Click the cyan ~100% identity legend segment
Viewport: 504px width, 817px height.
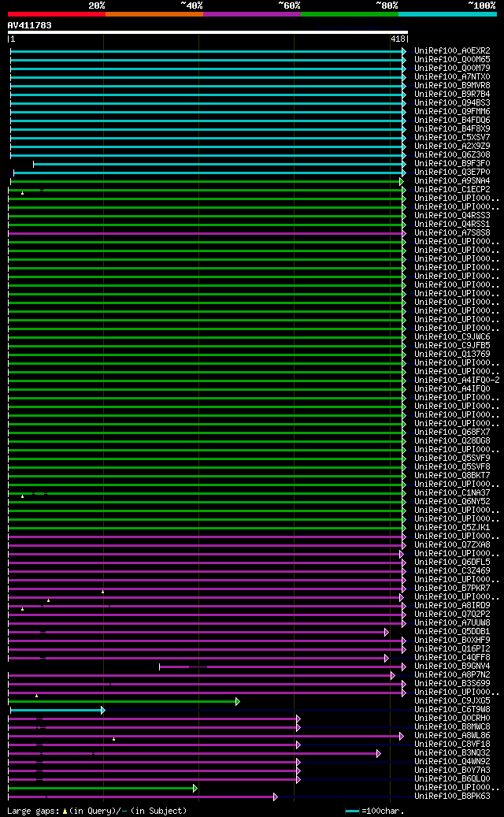coord(447,14)
